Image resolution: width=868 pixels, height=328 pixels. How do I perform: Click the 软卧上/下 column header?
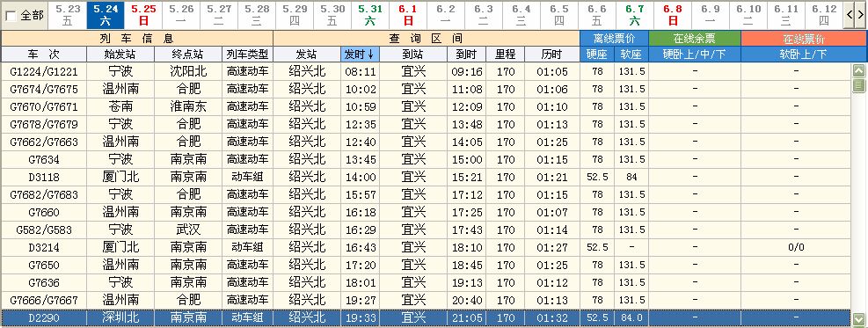[804, 55]
